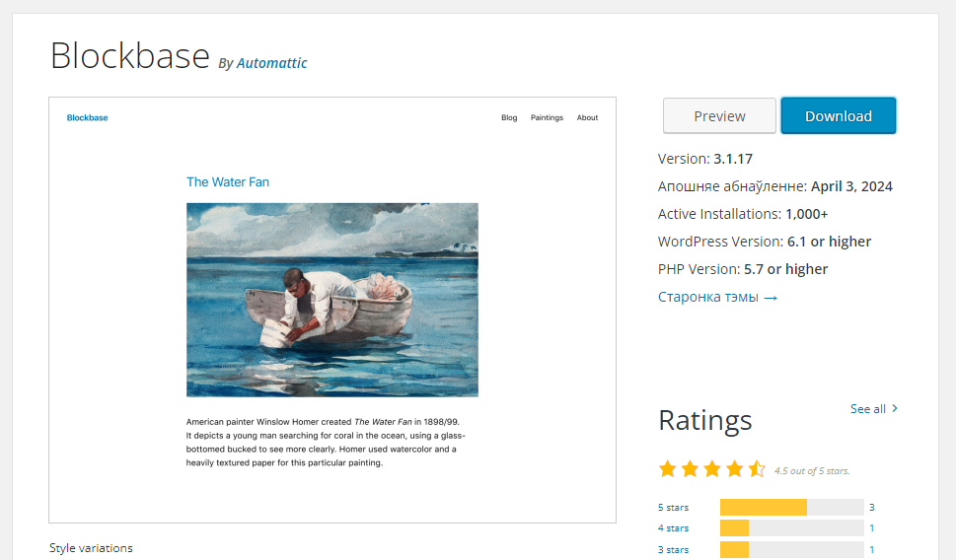Select the 5 stars reviews link
Viewport: 956px width, 560px height.
tap(674, 508)
